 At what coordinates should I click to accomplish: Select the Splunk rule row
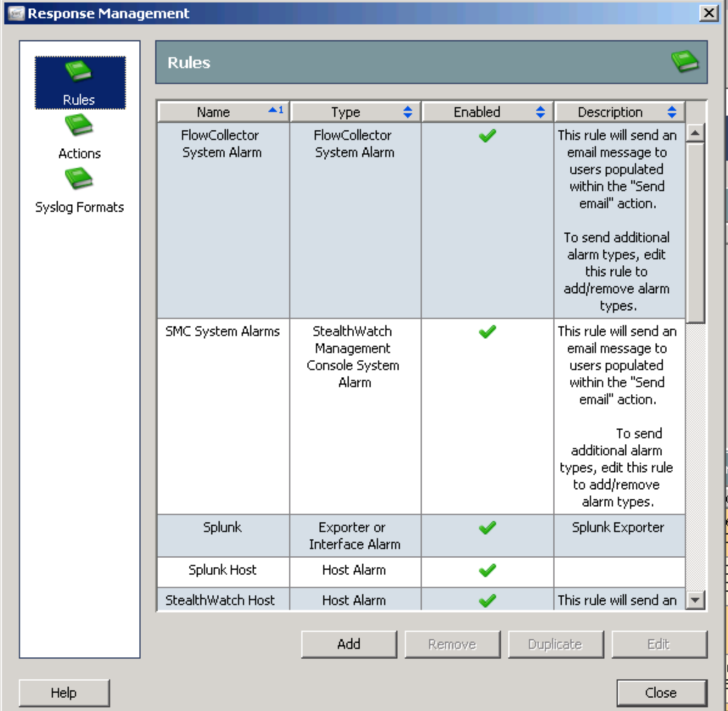(222, 528)
